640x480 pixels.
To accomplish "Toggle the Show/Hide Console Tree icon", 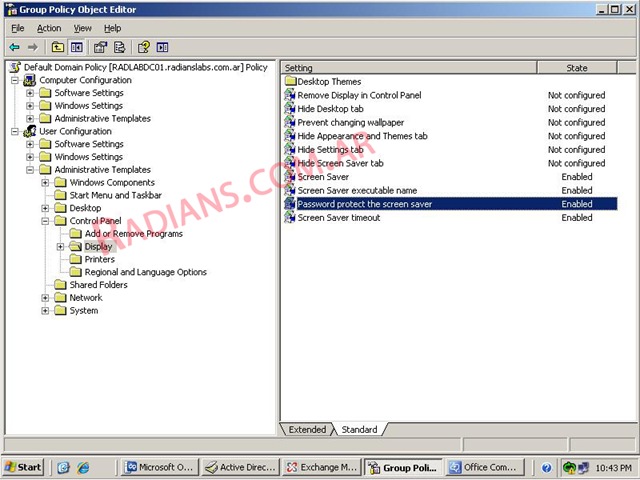I will click(76, 47).
